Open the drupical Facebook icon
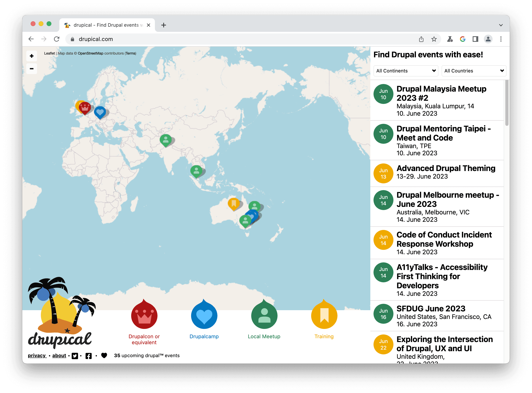This screenshot has width=532, height=393. (x=89, y=356)
